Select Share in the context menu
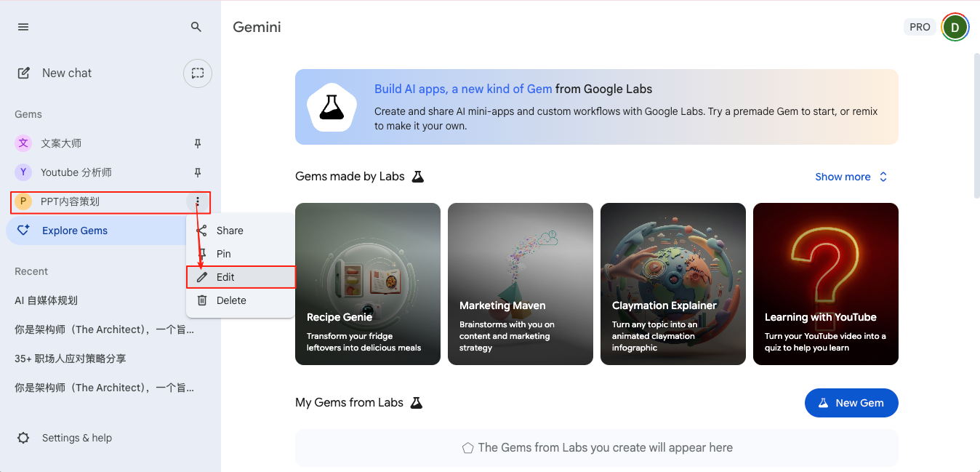The width and height of the screenshot is (980, 472). point(230,231)
